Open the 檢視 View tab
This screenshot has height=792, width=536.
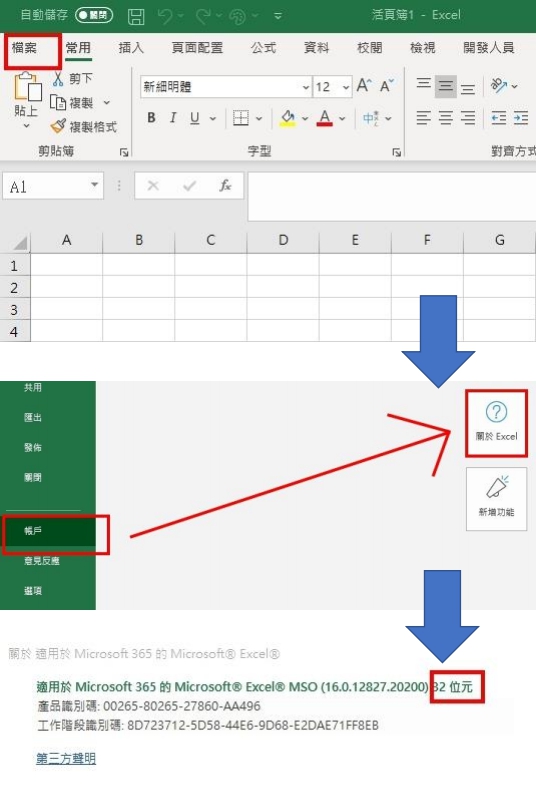[x=422, y=48]
